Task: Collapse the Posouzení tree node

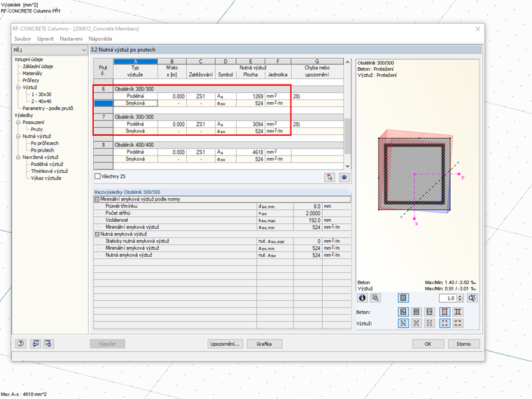Action: point(18,122)
